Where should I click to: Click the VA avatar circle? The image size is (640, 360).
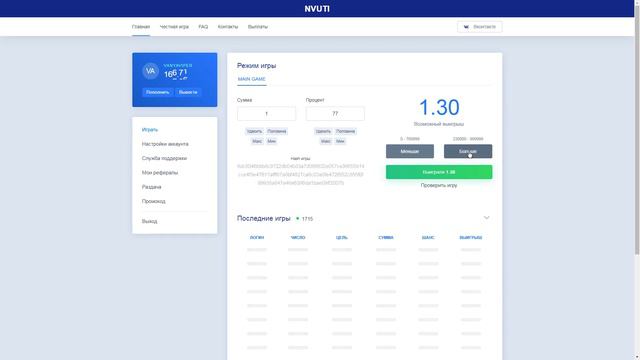point(150,71)
